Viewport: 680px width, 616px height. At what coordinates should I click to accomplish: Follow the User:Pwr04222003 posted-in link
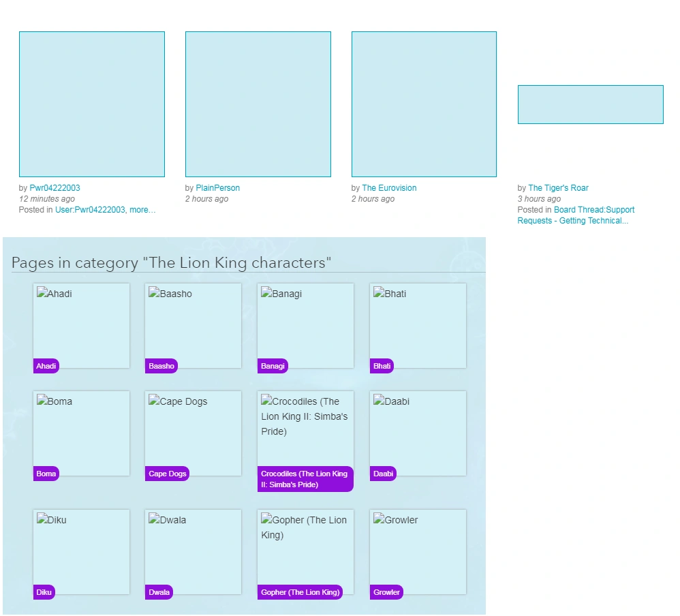[90, 210]
